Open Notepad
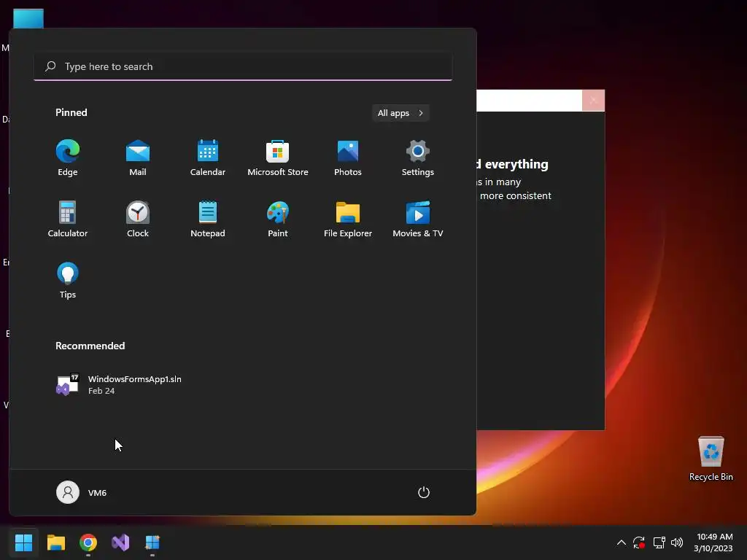747x560 pixels. coord(208,219)
